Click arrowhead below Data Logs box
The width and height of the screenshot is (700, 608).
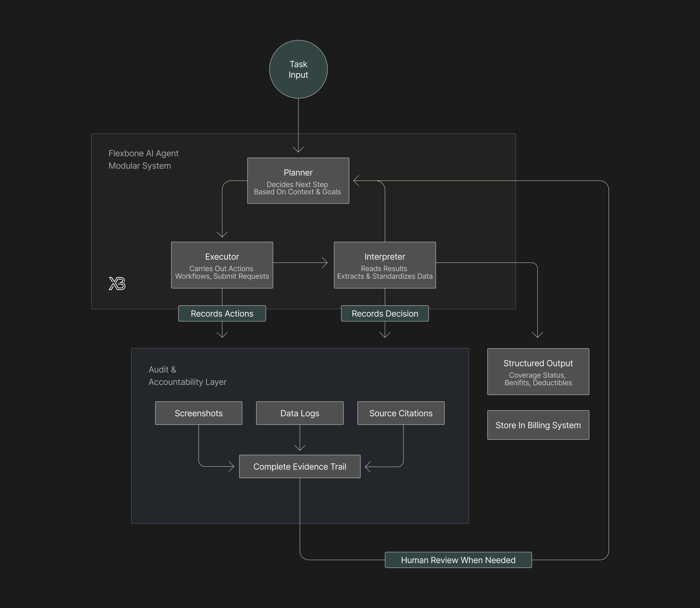tap(300, 448)
